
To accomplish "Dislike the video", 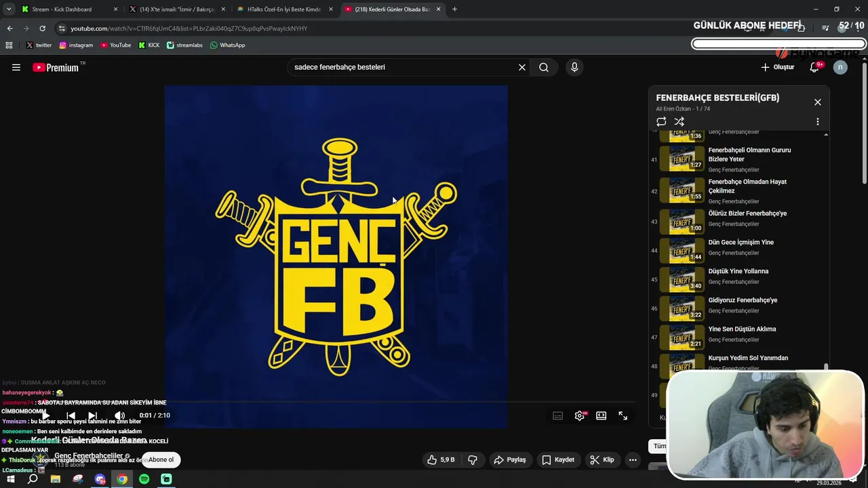I will (x=473, y=460).
